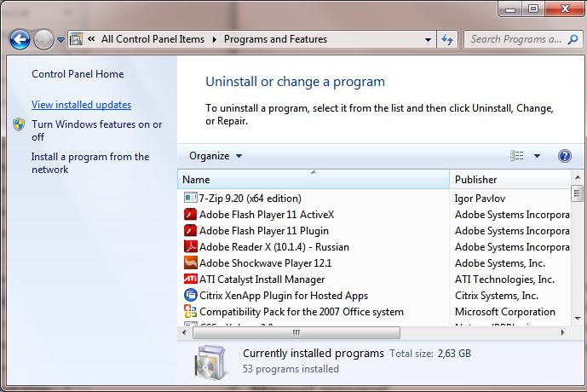Click Igor Pavlov publisher cell
The image size is (587, 392).
pos(480,198)
